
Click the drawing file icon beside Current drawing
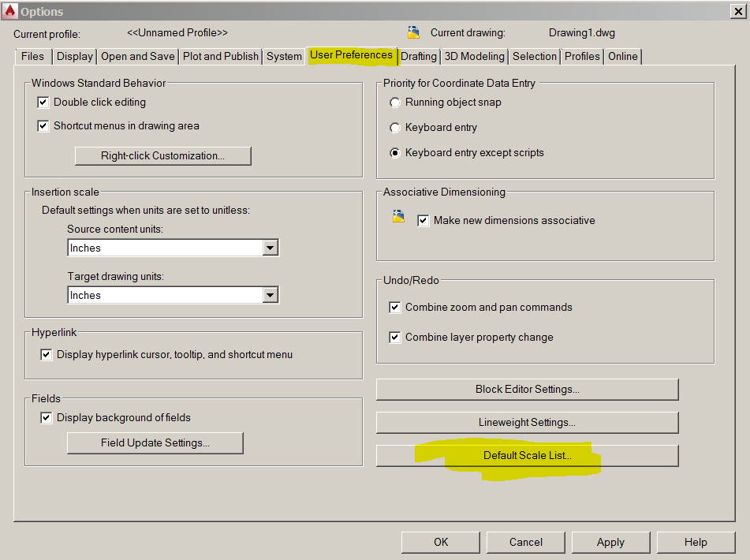pyautogui.click(x=414, y=32)
